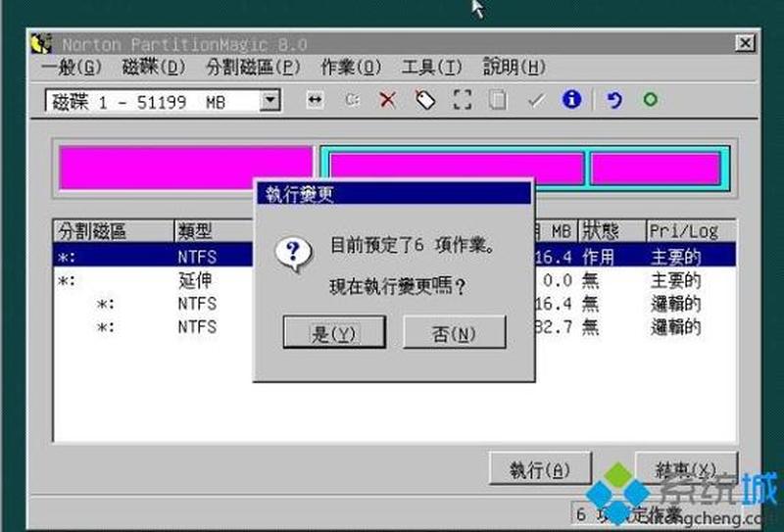The width and height of the screenshot is (784, 532).
Task: Open the 分割磁區(P) menu
Action: pos(253,67)
